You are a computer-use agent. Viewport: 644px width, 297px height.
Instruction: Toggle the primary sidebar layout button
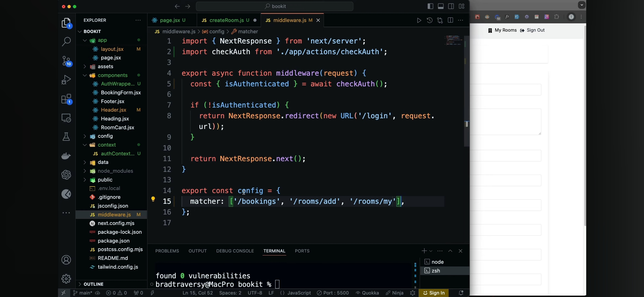(430, 6)
